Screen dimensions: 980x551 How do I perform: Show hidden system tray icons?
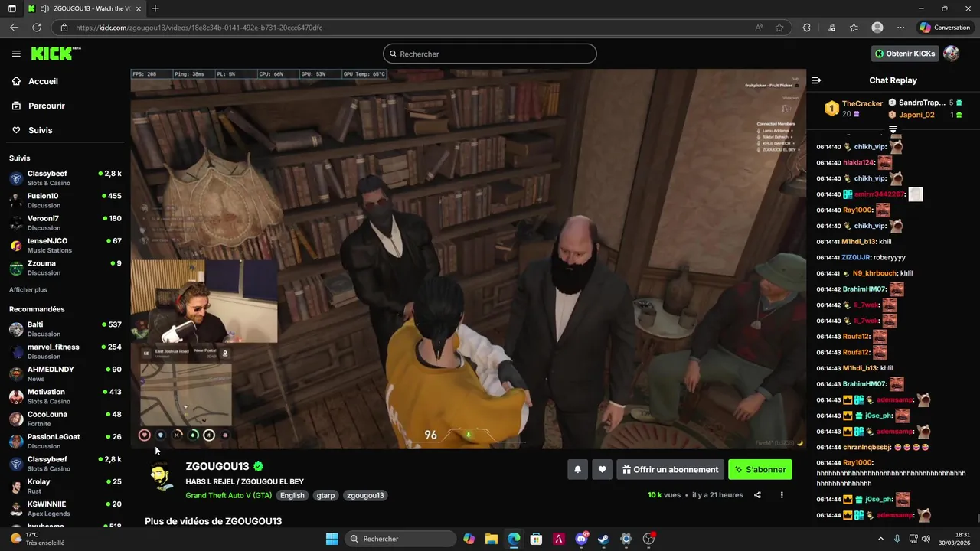pyautogui.click(x=880, y=539)
